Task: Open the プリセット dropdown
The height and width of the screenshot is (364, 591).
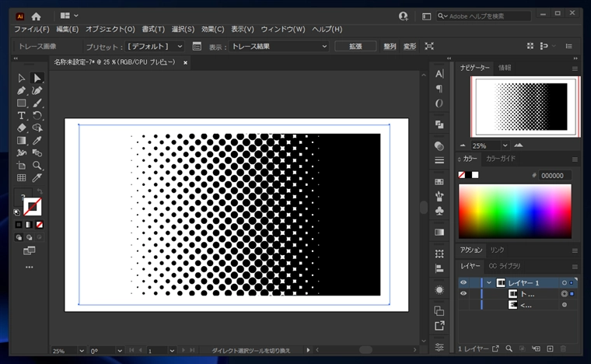Action: coord(155,47)
